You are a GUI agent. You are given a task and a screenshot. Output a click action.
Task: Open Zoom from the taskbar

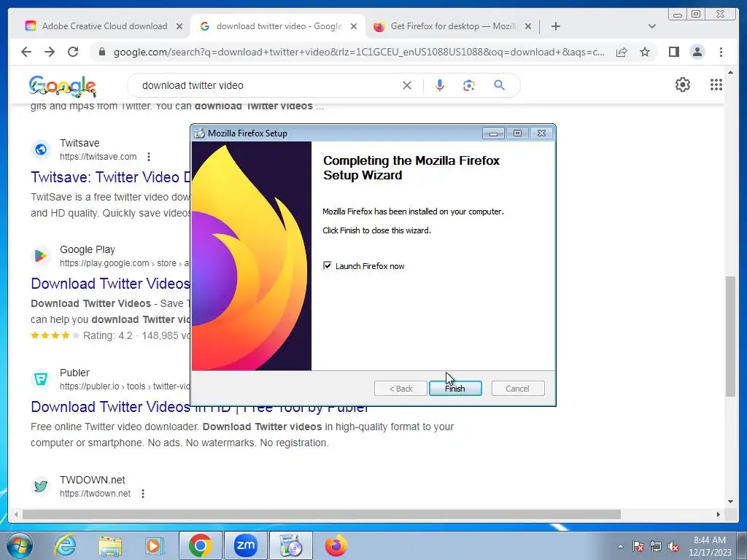point(246,545)
